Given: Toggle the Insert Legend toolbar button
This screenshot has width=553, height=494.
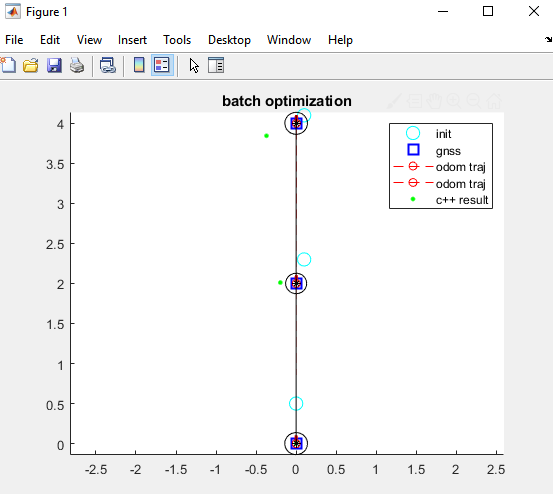Looking at the screenshot, I should (162, 65).
